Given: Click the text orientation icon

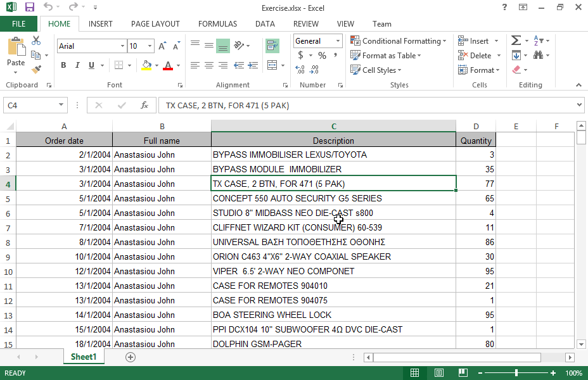Looking at the screenshot, I should pos(239,46).
